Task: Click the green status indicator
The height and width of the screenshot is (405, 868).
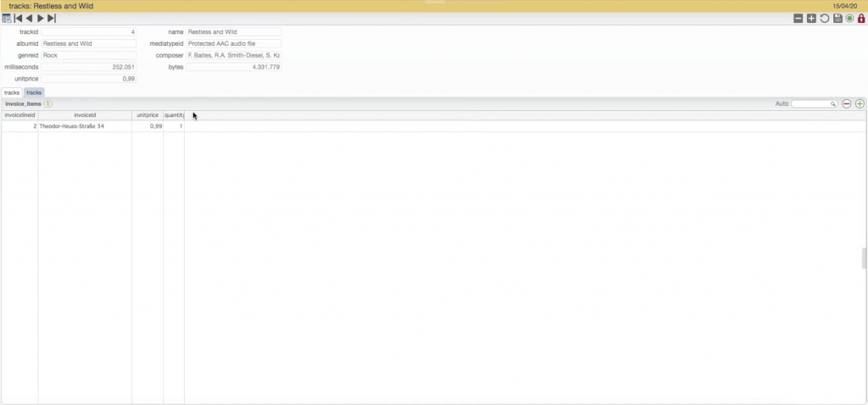Action: coord(849,19)
